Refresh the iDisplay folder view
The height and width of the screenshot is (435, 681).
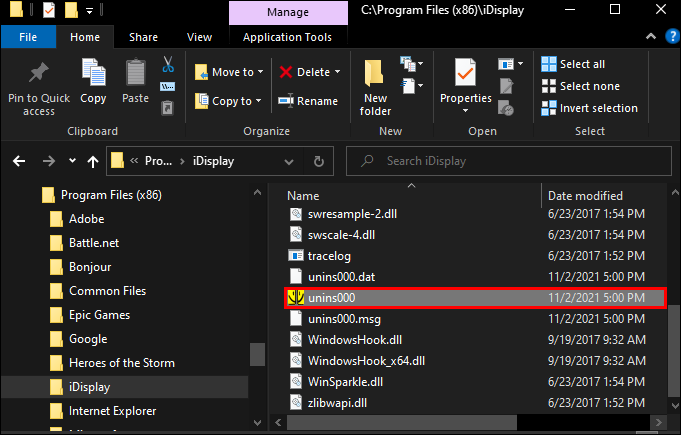[x=319, y=161]
